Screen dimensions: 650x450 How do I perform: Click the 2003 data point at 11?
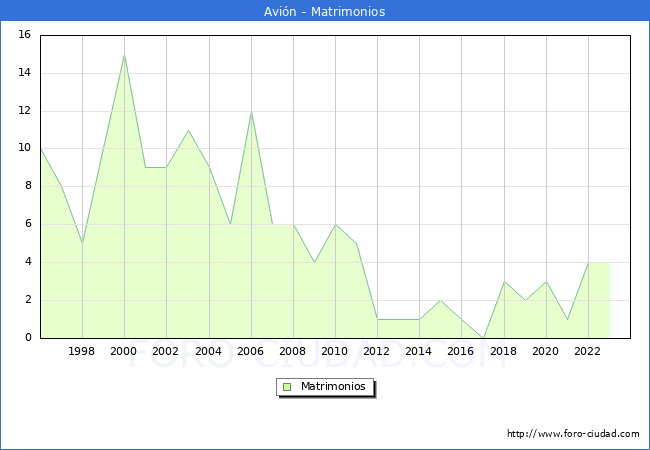pos(188,131)
